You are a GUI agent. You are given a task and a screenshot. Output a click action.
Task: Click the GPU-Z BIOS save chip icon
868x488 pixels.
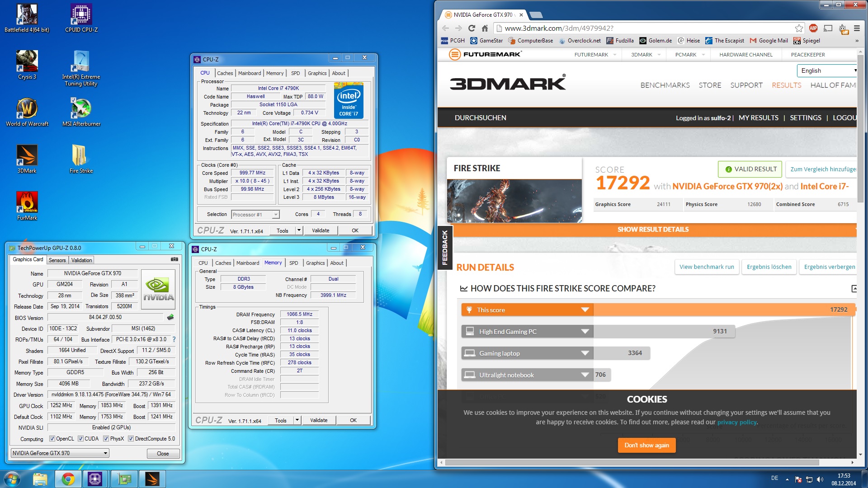point(170,317)
